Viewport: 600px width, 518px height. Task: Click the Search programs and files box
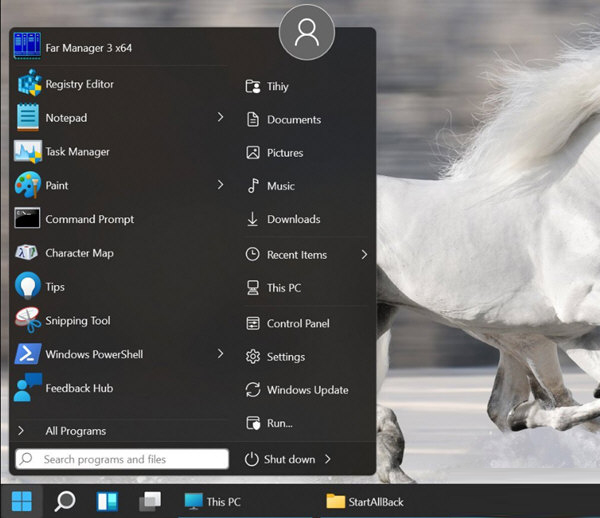[122, 459]
